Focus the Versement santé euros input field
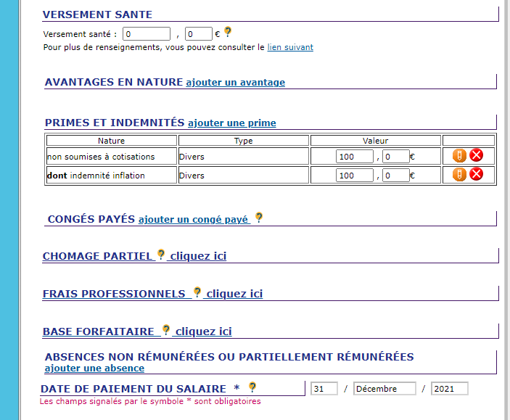The height and width of the screenshot is (420, 510). pos(146,33)
